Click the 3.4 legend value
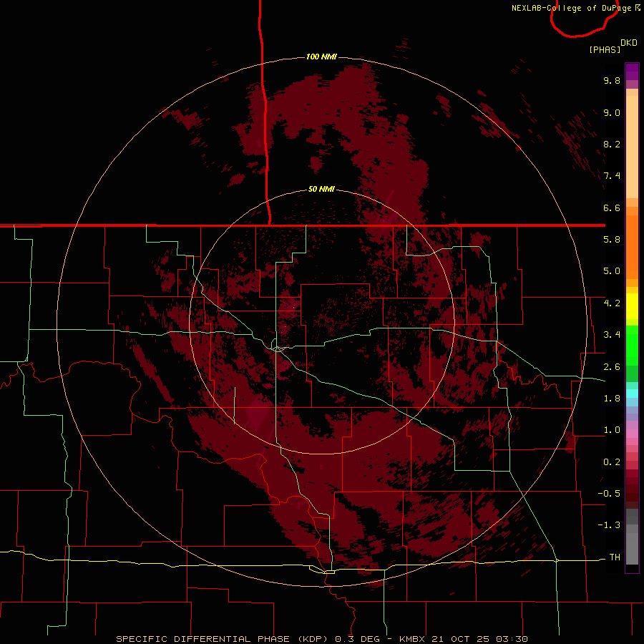This screenshot has width=644, height=644. (x=612, y=335)
